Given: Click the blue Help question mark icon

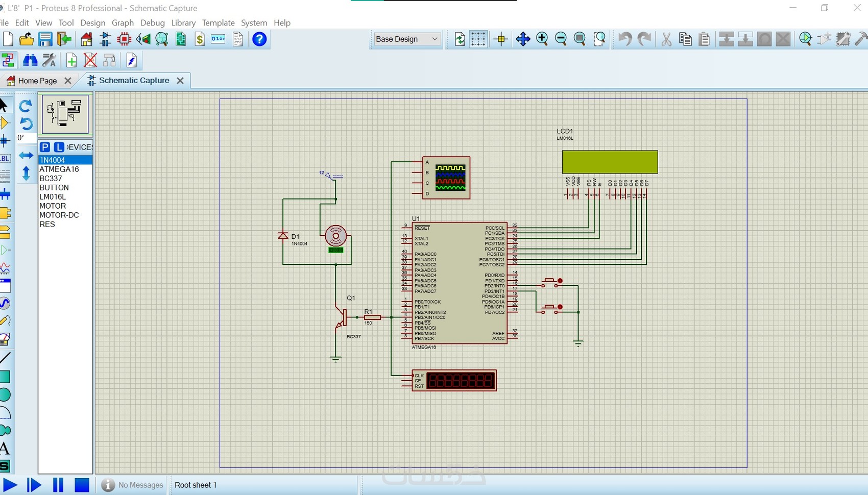Looking at the screenshot, I should [x=259, y=39].
